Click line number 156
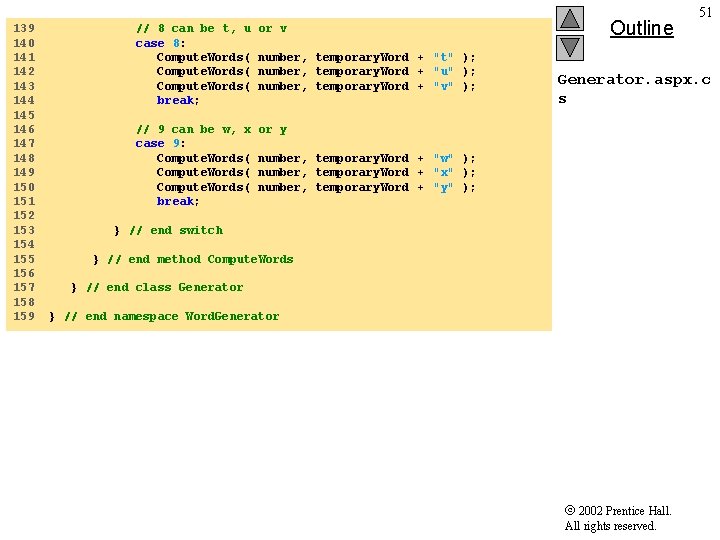 point(24,273)
